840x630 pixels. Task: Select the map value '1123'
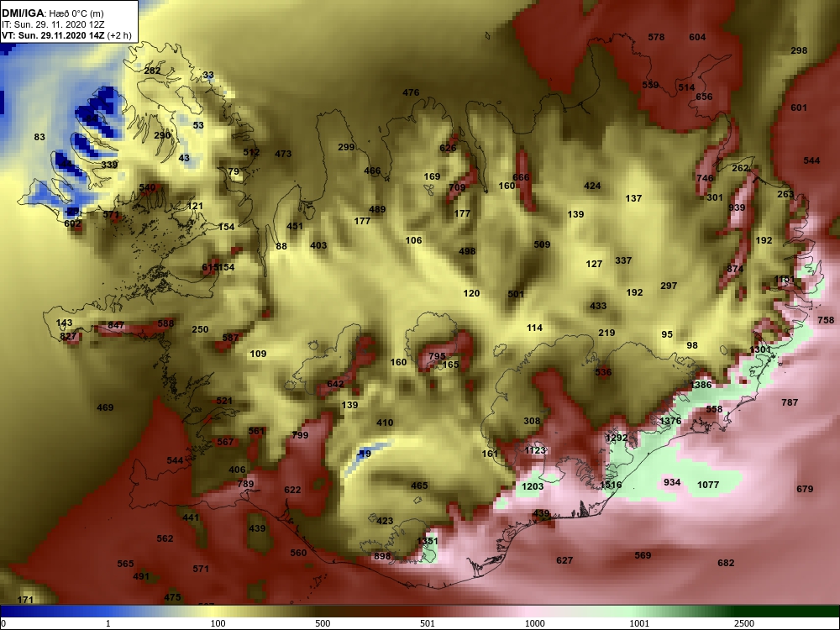click(535, 450)
